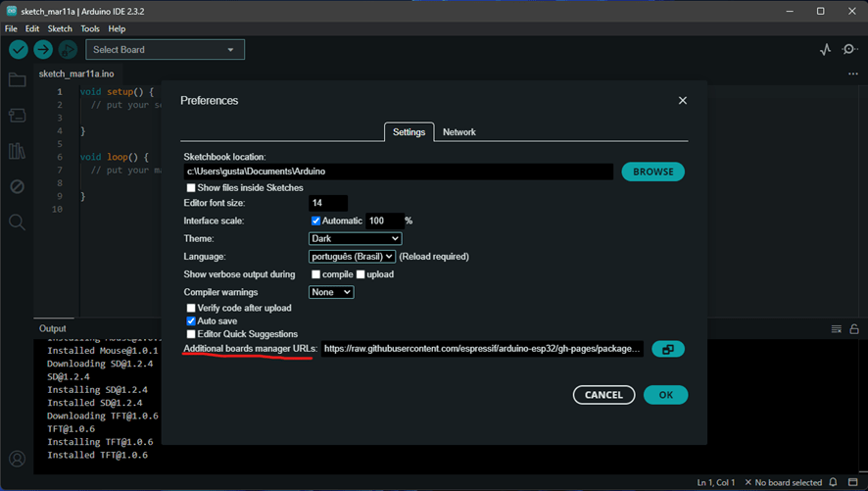Open the Select Board dropdown
Viewport: 868px width, 491px height.
165,49
